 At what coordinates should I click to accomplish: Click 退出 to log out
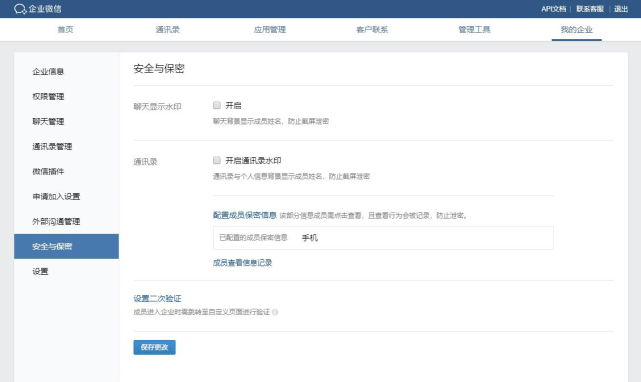pos(621,9)
